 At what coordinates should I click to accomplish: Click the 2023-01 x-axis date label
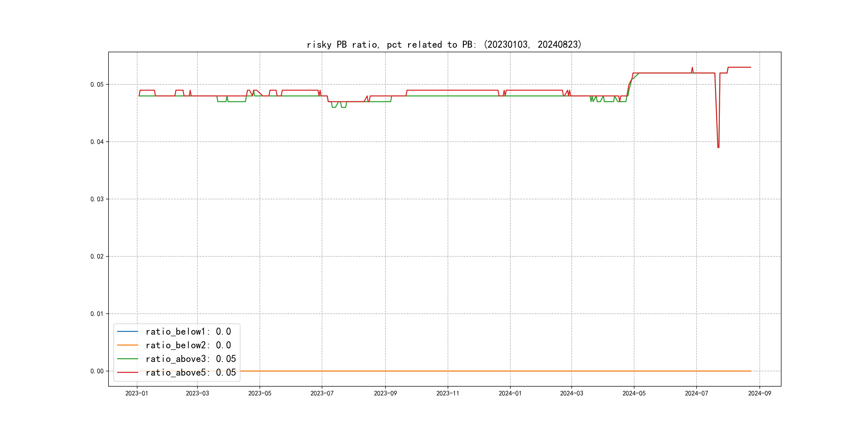[137, 393]
